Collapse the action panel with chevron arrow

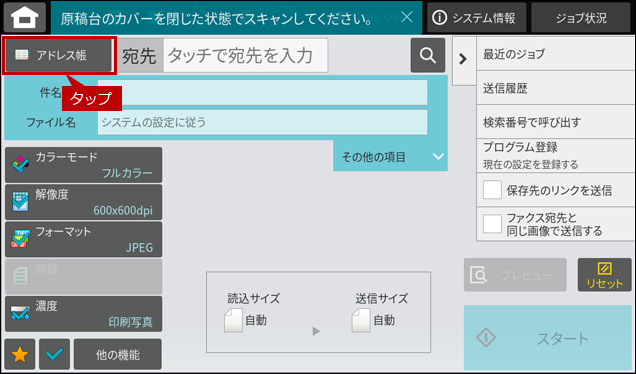[463, 59]
